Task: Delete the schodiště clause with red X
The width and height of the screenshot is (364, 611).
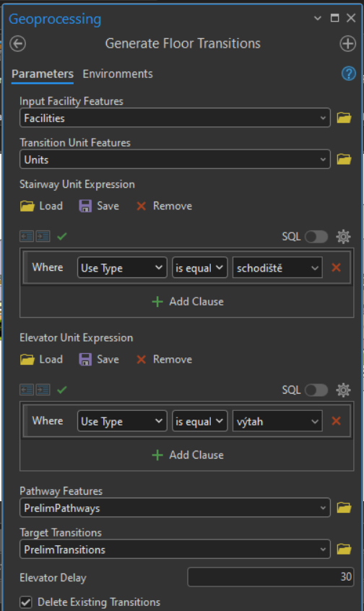Action: pos(336,268)
